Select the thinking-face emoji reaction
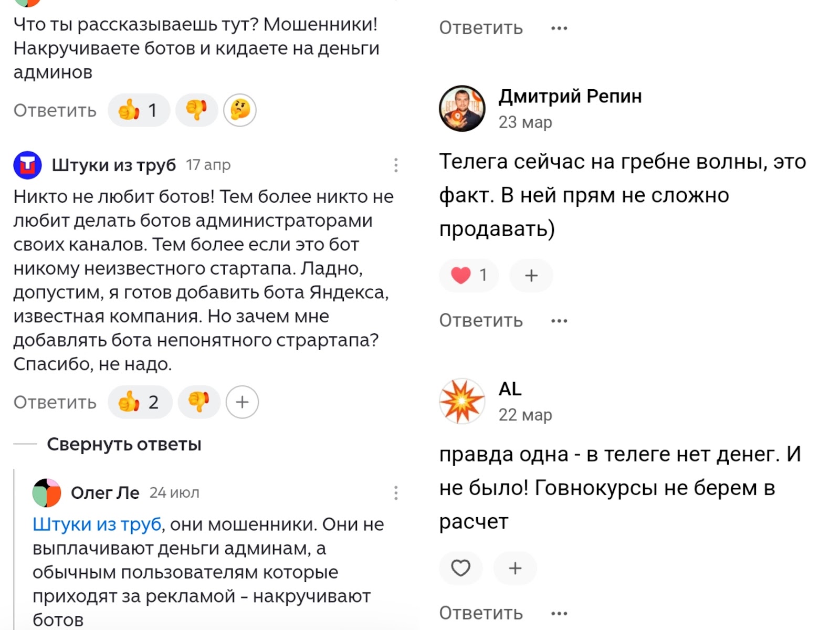This screenshot has height=630, width=840. click(239, 111)
